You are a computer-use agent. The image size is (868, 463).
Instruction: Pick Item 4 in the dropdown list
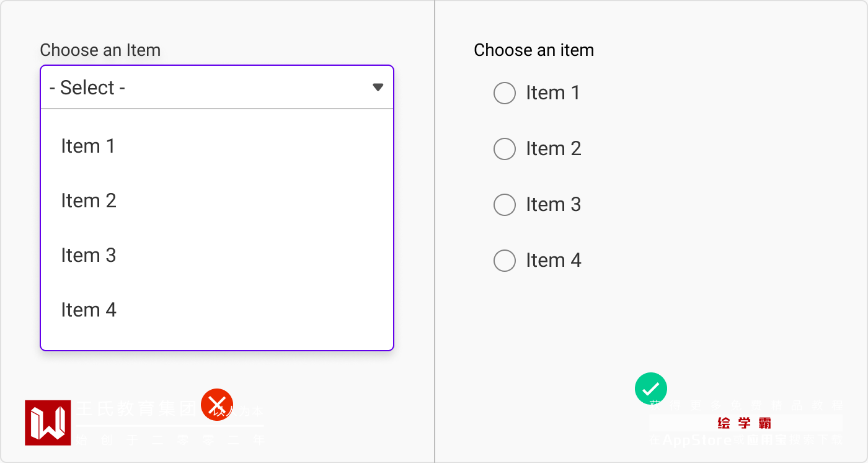click(x=89, y=310)
